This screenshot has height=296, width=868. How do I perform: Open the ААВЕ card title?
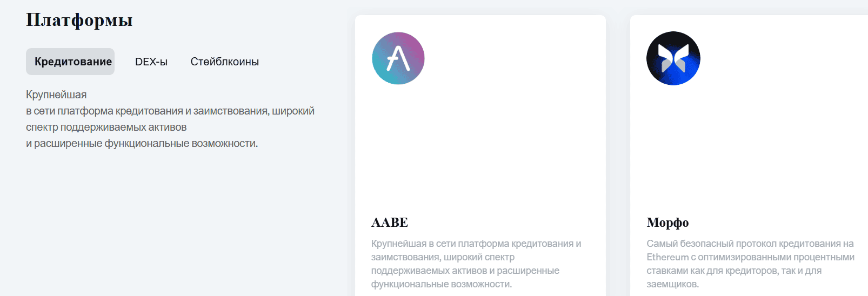[x=390, y=223]
